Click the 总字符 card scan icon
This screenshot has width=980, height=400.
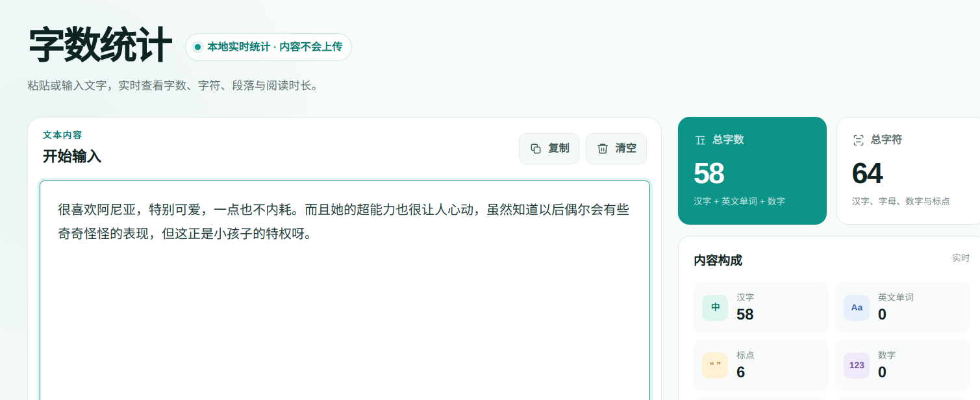tap(859, 140)
